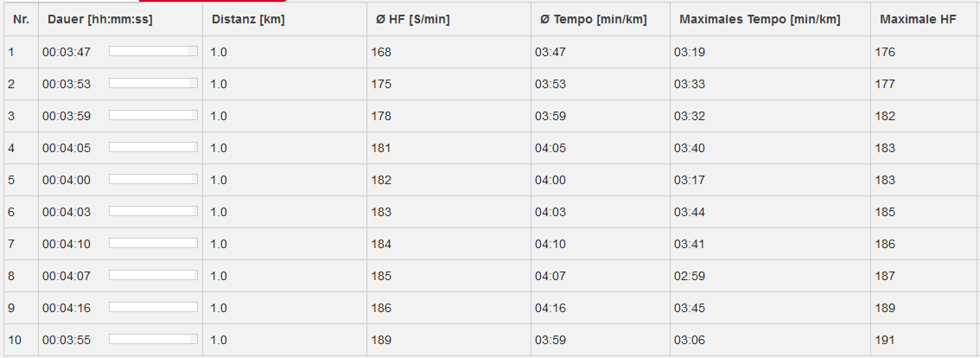
Task: Select lap 6 maximum heart rate 185
Action: (885, 212)
